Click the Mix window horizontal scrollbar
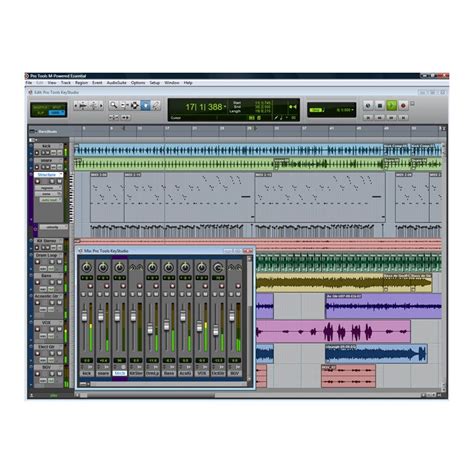The height and width of the screenshot is (474, 474). [168, 384]
